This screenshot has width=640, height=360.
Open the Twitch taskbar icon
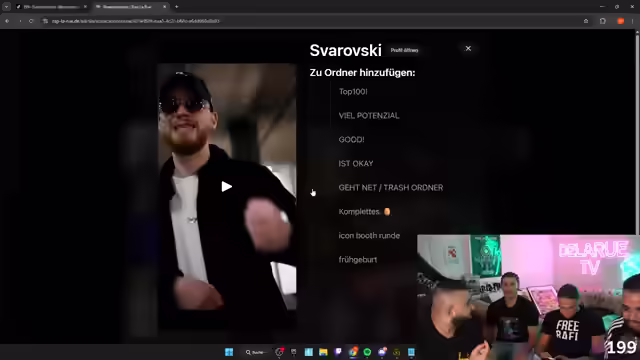[x=338, y=352]
